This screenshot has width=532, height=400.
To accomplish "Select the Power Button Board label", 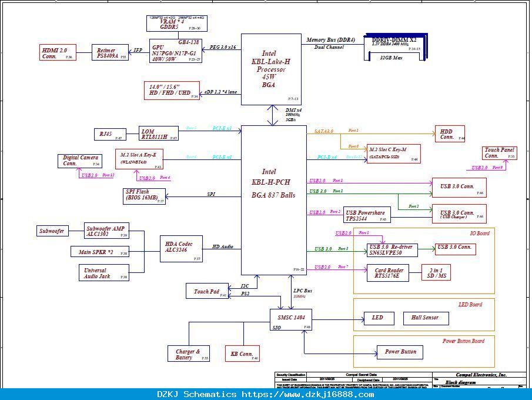I will (x=463, y=341).
